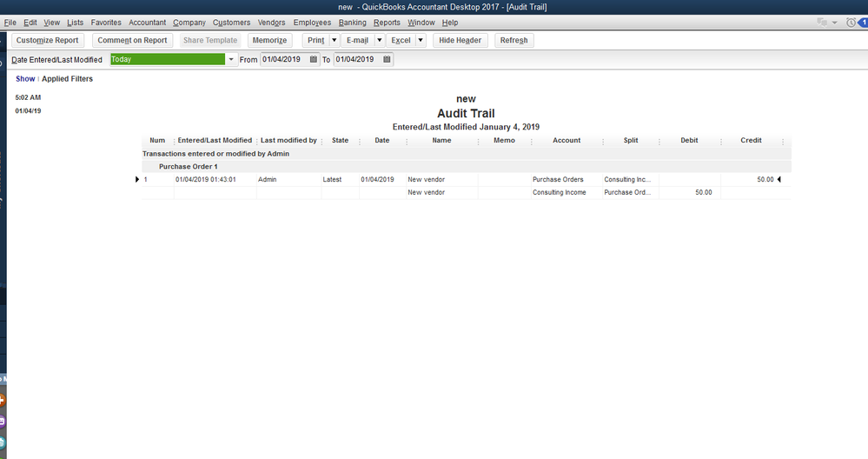Image resolution: width=868 pixels, height=459 pixels.
Task: Click the Num column header
Action: pos(157,141)
